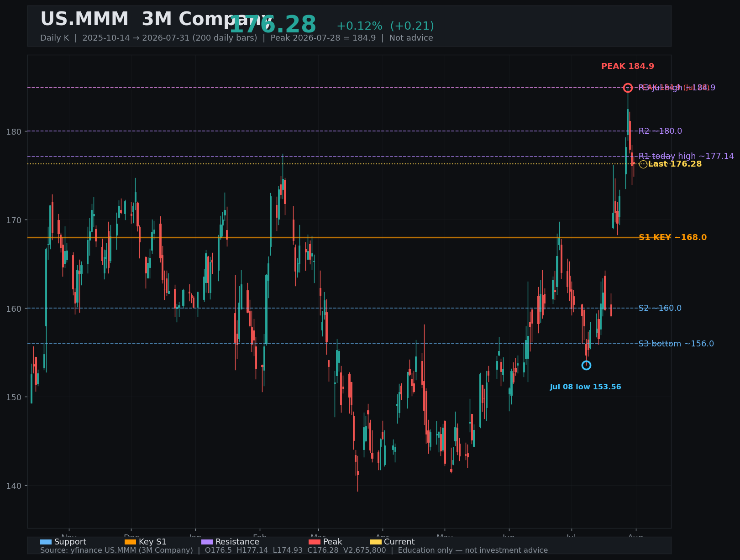
Task: Click the orange "S1 KEY ~168.0" label
Action: click(x=672, y=237)
